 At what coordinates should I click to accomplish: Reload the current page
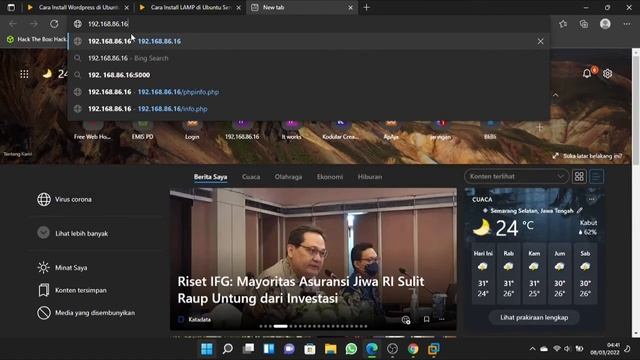tap(54, 24)
